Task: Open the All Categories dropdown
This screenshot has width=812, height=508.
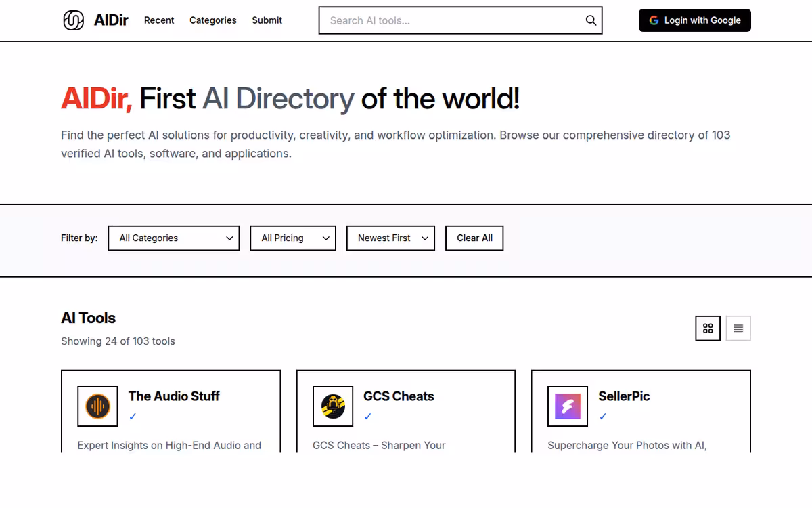Action: tap(174, 238)
